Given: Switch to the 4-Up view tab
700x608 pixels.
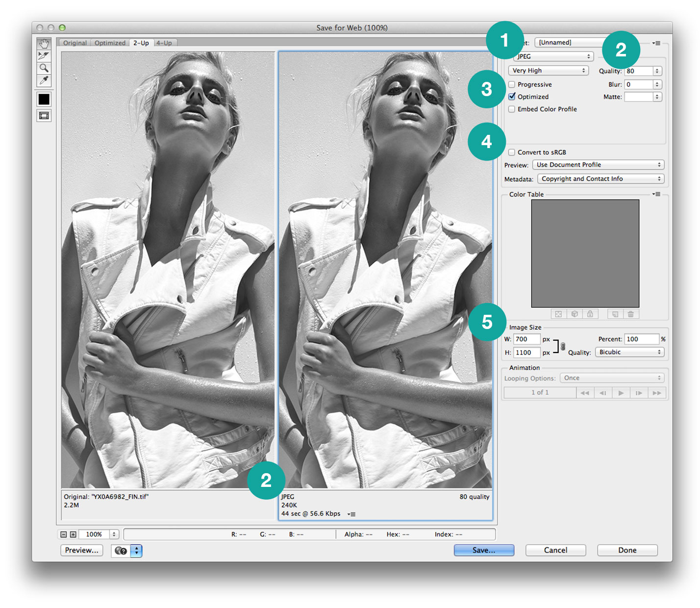Looking at the screenshot, I should [164, 43].
